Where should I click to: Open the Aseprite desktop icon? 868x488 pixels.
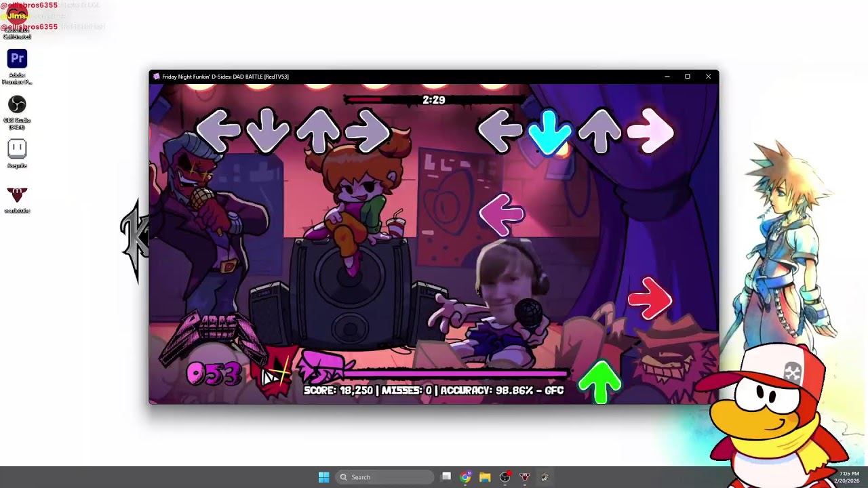pyautogui.click(x=17, y=154)
